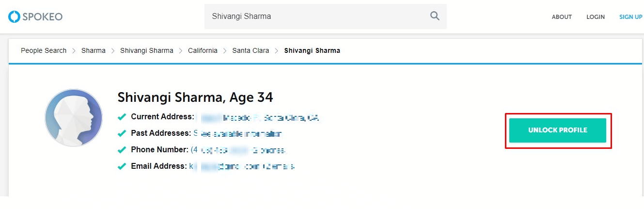Click the checkmark beside Current Address
This screenshot has height=209, width=644.
[122, 117]
